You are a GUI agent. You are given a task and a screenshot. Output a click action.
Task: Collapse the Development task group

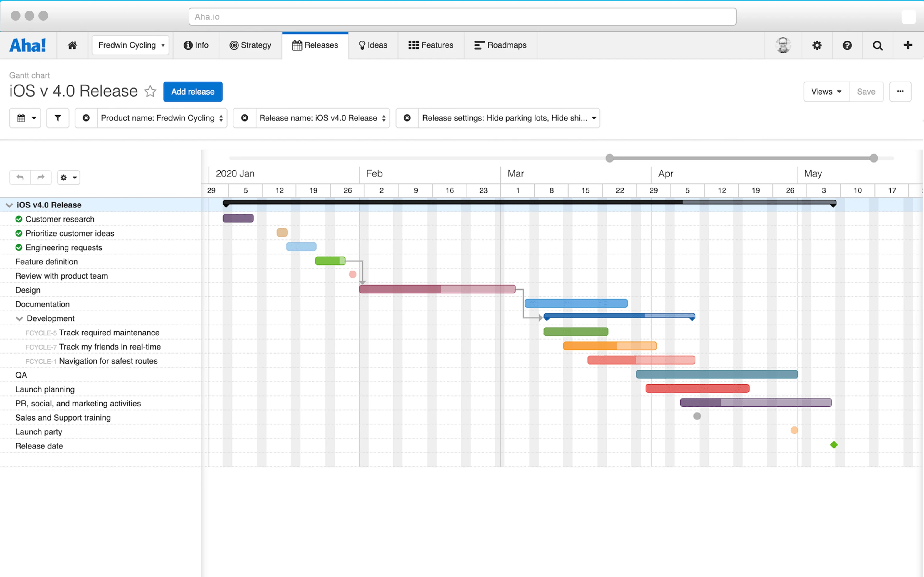(19, 319)
